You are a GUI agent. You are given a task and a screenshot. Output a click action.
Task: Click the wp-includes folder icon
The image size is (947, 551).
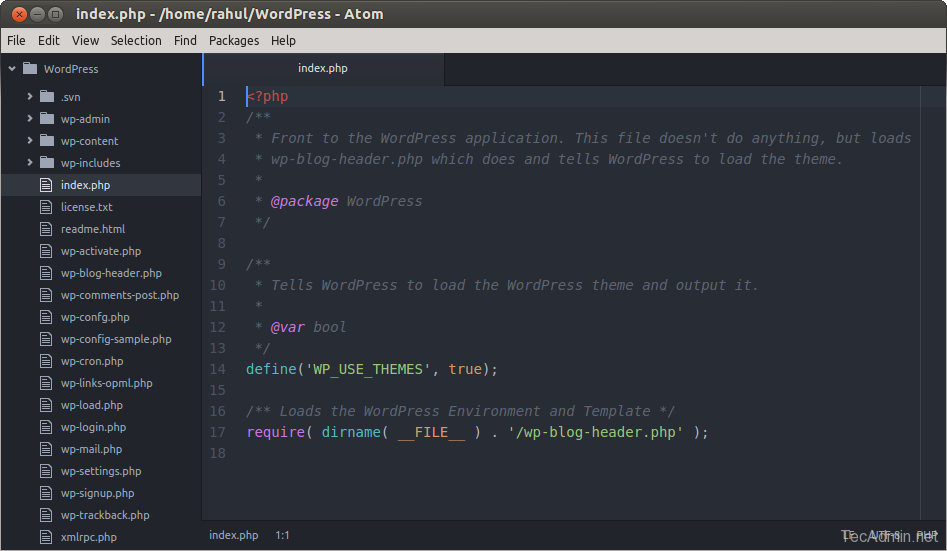(47, 163)
